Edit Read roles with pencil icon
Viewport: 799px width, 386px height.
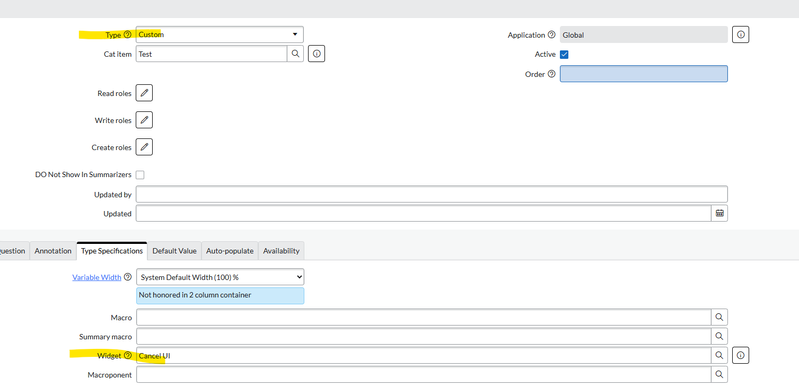(144, 93)
